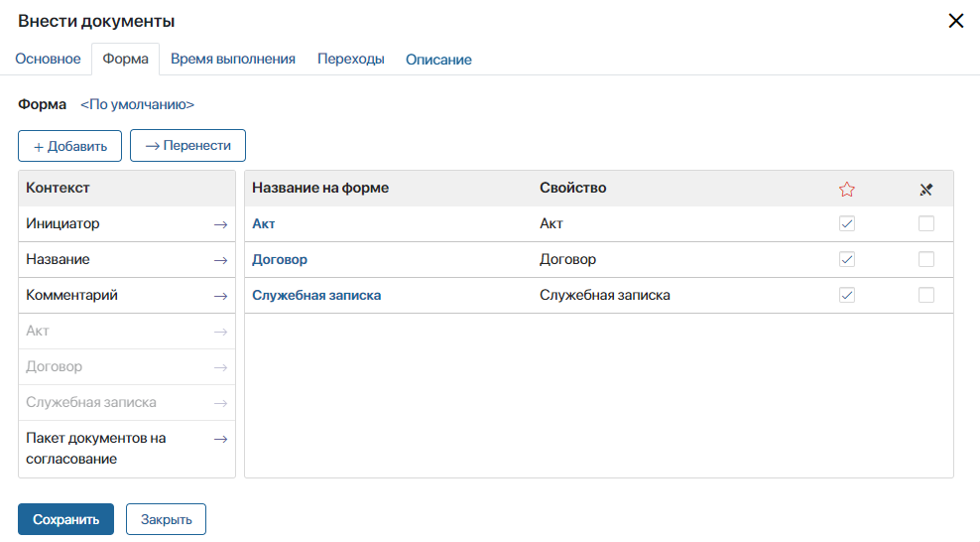Screen dimensions: 980x542
Task: Click the Перенести button
Action: click(x=188, y=146)
